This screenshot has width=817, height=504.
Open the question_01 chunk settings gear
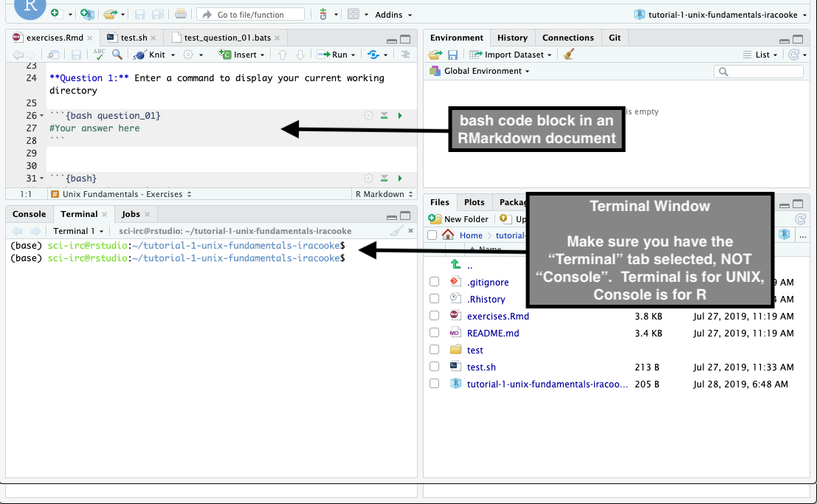(368, 116)
